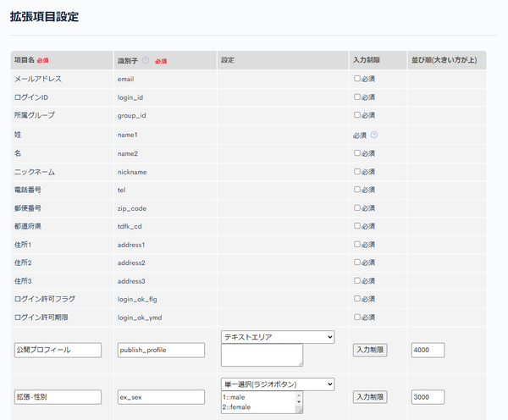Open the テキストエリア type dropdown
Image resolution: width=508 pixels, height=420 pixels.
click(278, 337)
